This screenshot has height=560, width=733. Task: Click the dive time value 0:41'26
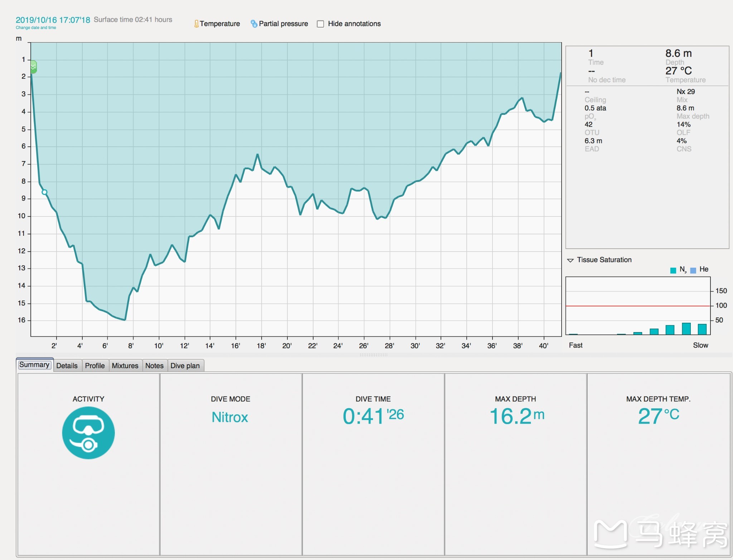(x=373, y=416)
